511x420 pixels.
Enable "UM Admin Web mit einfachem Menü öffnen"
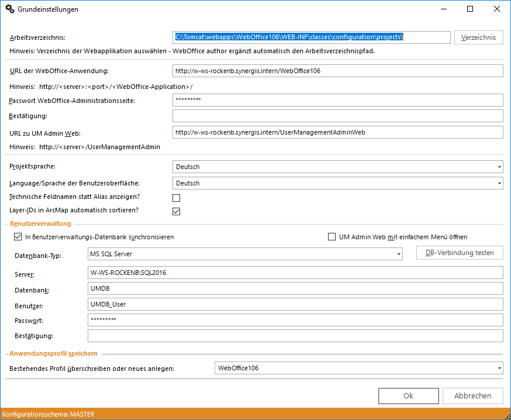[332, 236]
